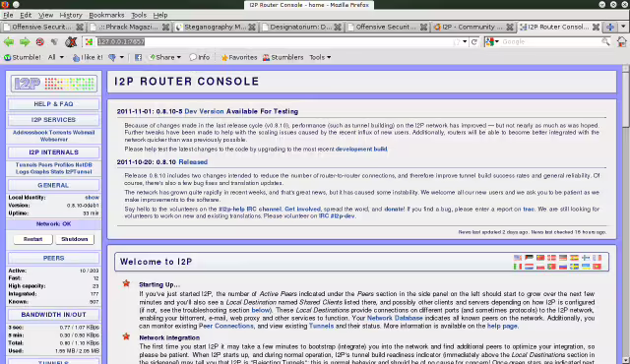Click the thumbs-down icon in the StumbleUpon bar
The width and height of the screenshot is (630, 364).
coord(112,57)
